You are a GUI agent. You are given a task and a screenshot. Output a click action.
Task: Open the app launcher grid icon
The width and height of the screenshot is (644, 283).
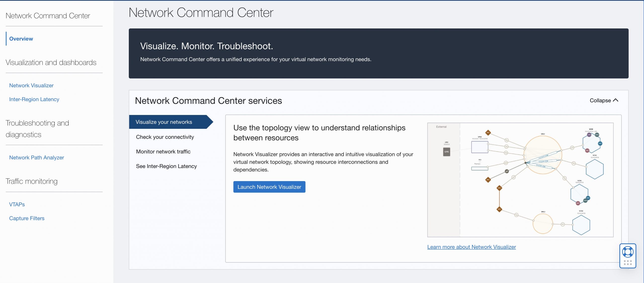point(628,263)
